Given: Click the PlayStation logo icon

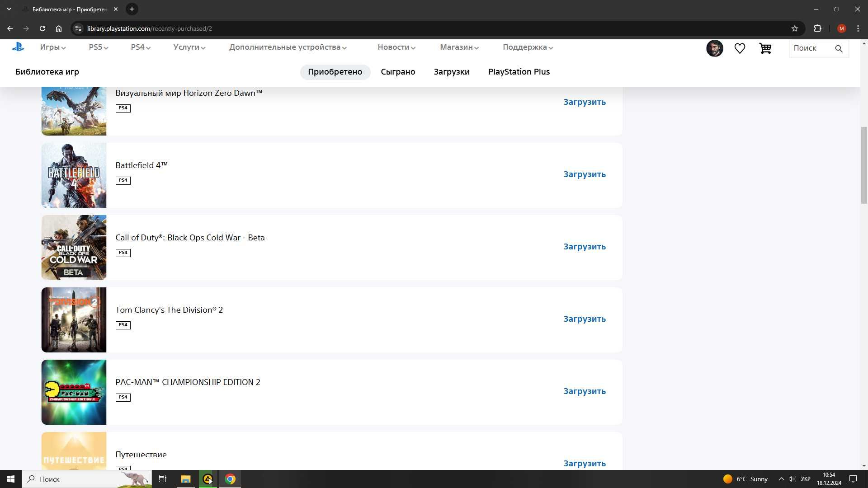Looking at the screenshot, I should pyautogui.click(x=18, y=47).
